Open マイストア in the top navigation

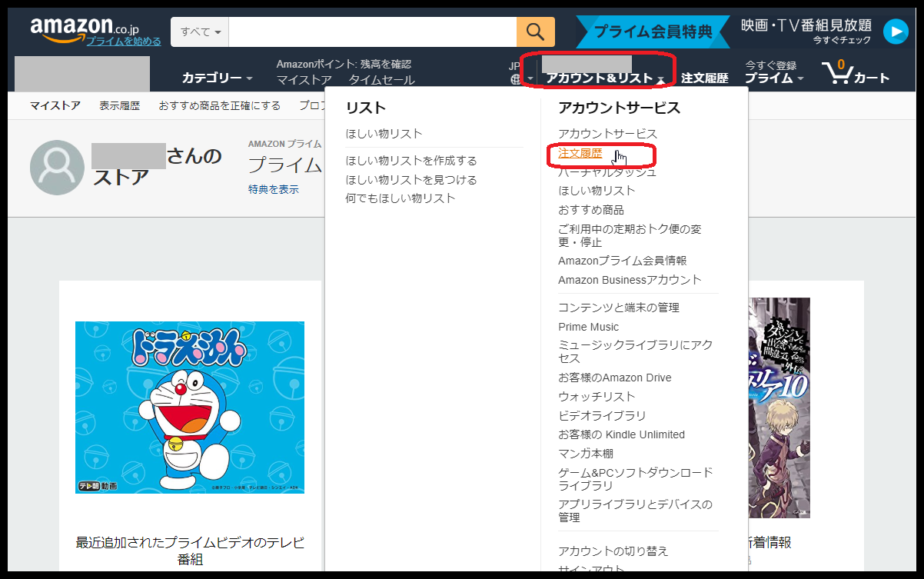pyautogui.click(x=304, y=80)
